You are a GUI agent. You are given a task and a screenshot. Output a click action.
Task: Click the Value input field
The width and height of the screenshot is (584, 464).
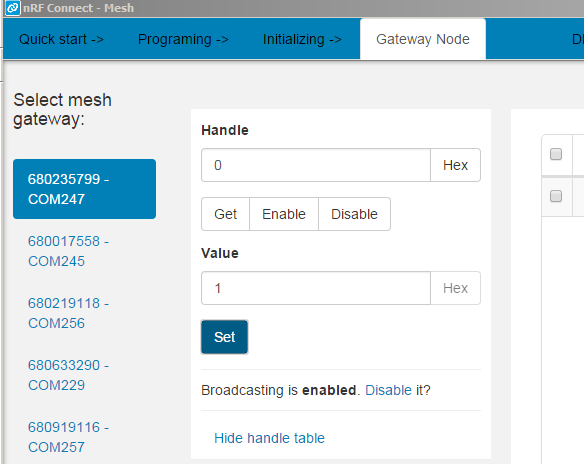coord(316,288)
